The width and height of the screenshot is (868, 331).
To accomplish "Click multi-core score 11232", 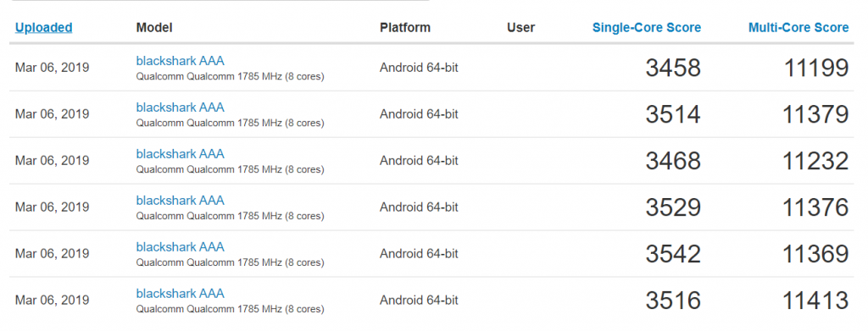I will (x=816, y=161).
